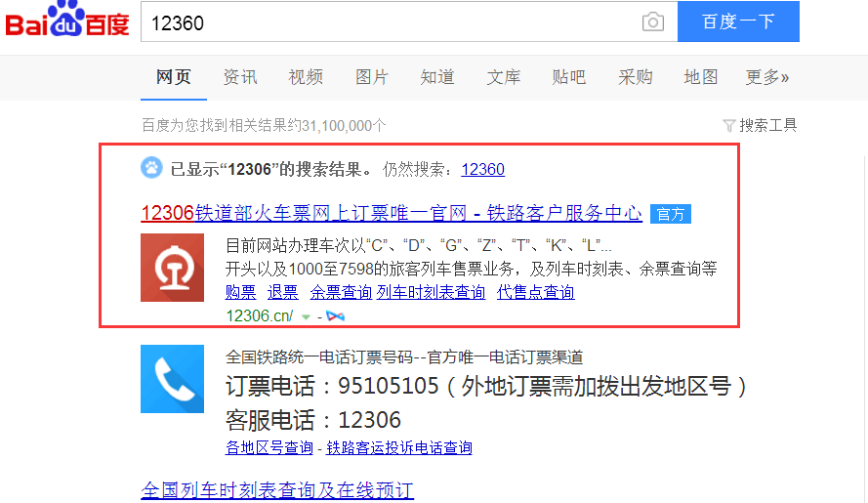The image size is (868, 503).
Task: Expand the green arrow next to 12306.cn
Action: (307, 316)
